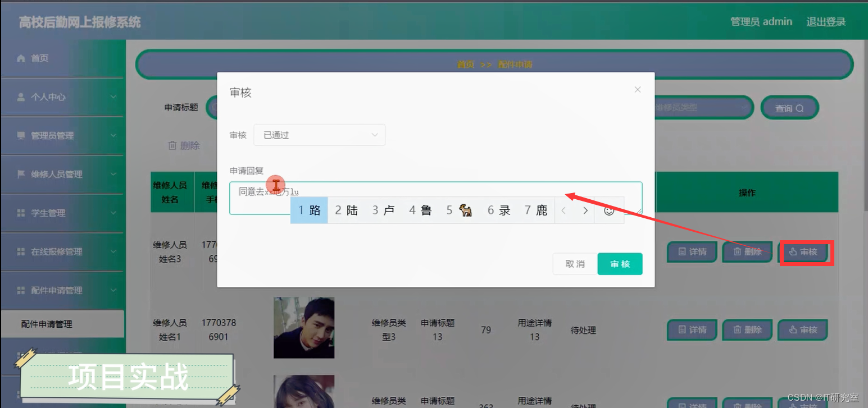The image size is (868, 408).
Task: Click the 首页 breadcrumb link
Action: coord(465,65)
